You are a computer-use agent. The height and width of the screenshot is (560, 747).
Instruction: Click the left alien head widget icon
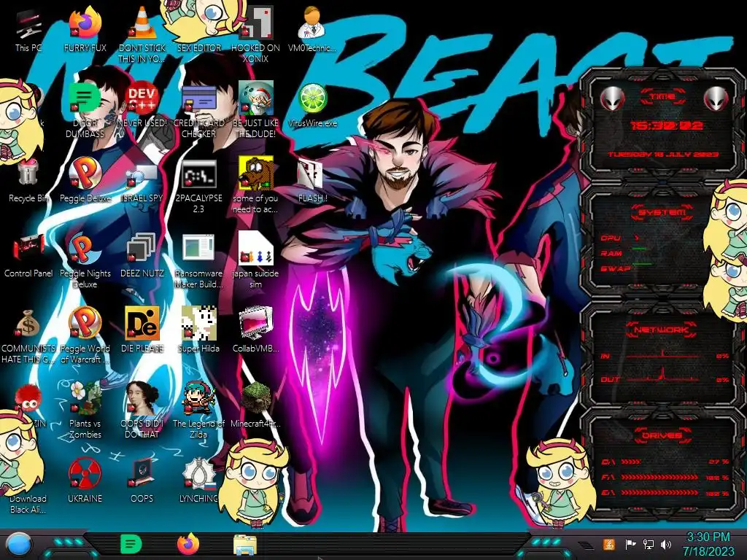click(613, 99)
